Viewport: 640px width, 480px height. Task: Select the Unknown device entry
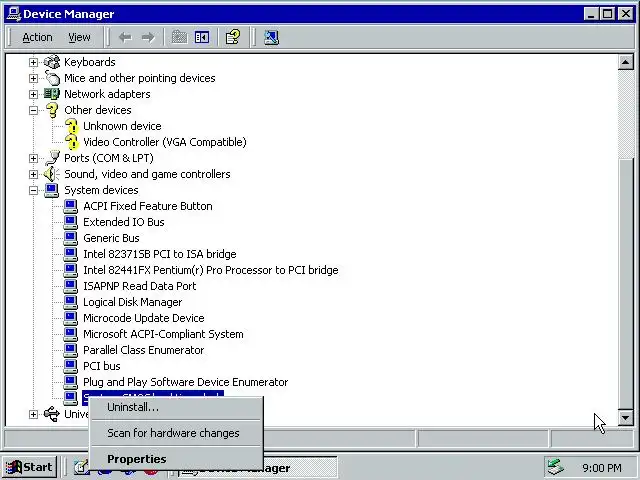tap(122, 126)
